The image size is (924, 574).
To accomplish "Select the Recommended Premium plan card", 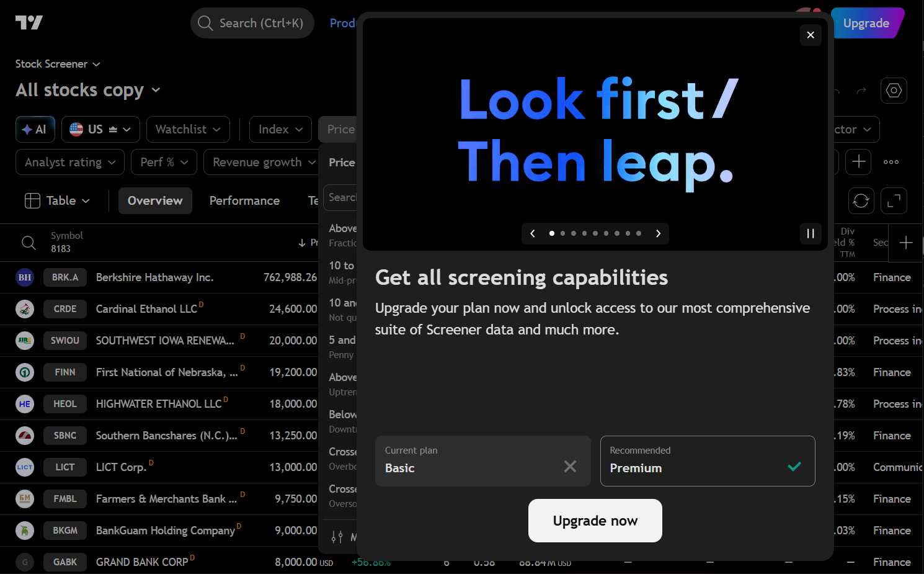I will 708,461.
